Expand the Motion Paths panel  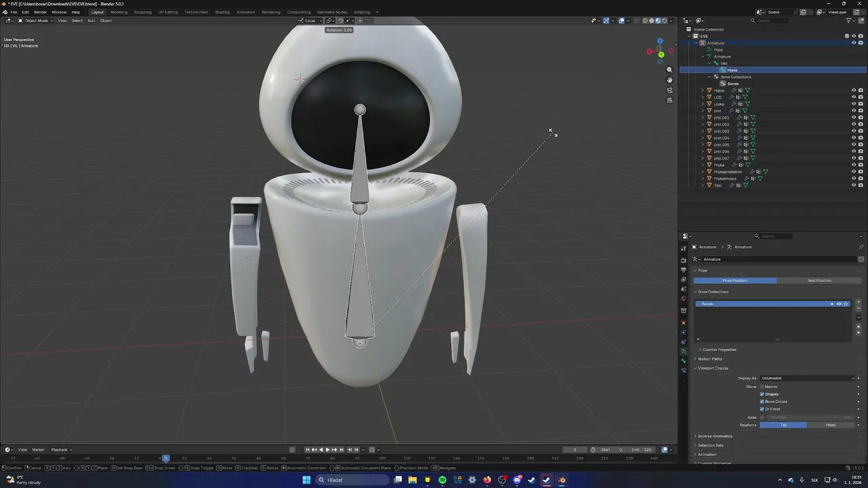709,359
